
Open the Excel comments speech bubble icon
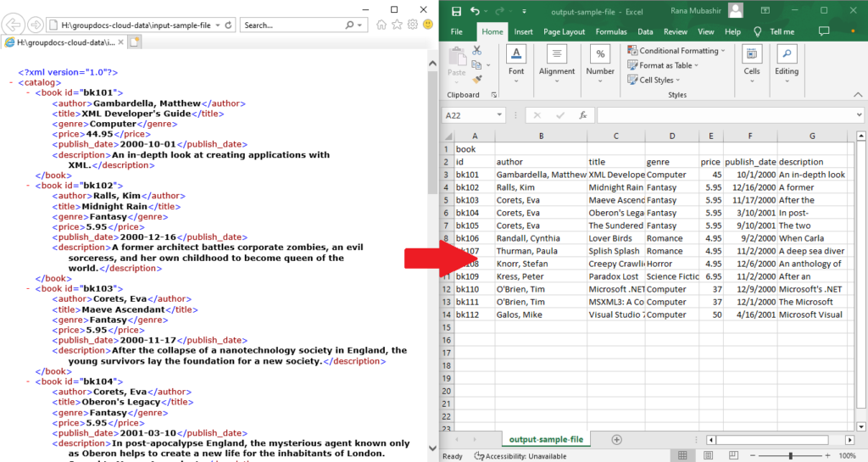(825, 31)
